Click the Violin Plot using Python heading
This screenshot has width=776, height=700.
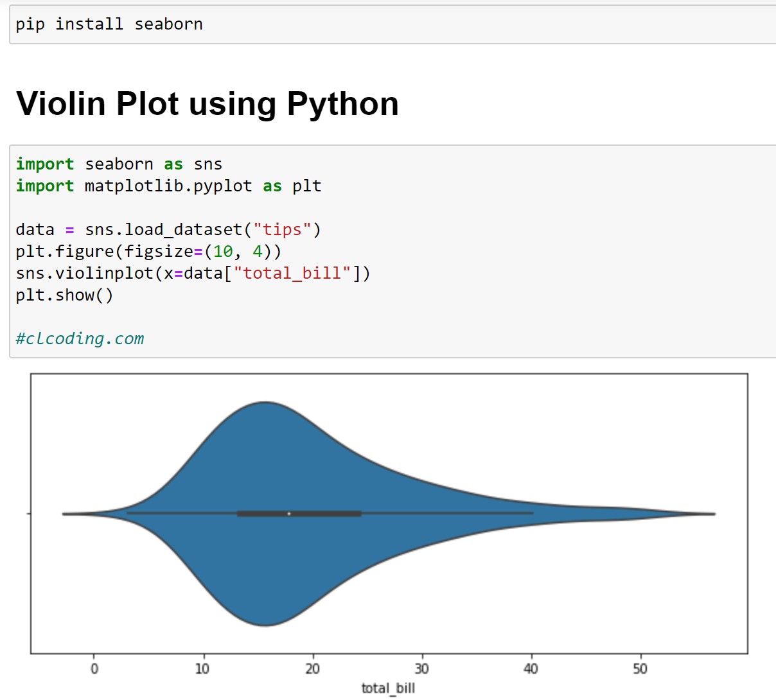[207, 103]
